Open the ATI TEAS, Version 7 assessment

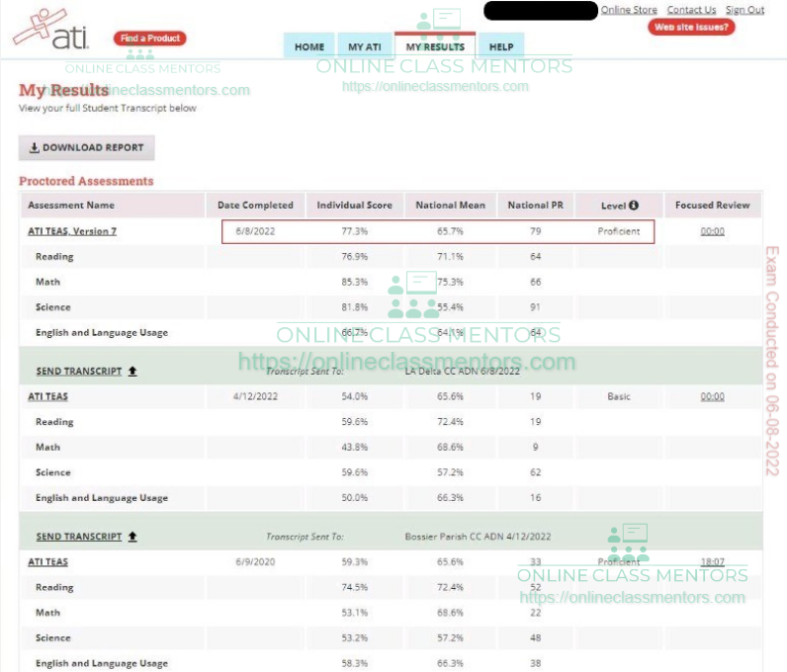pyautogui.click(x=72, y=231)
